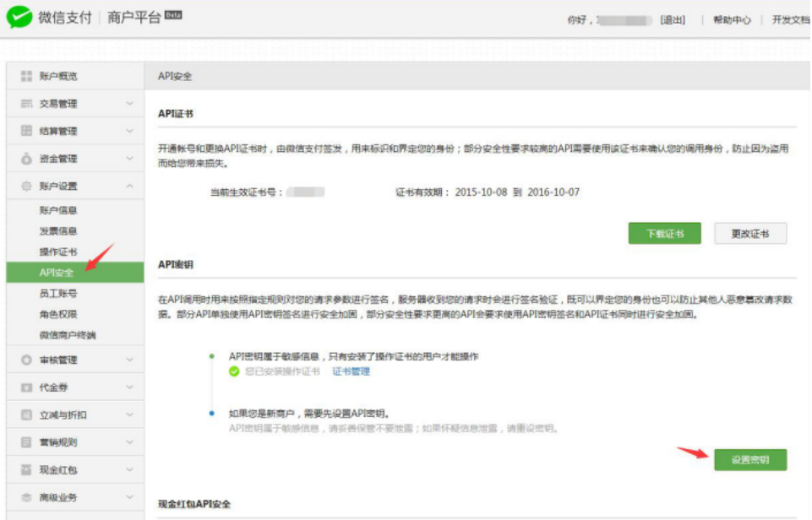This screenshot has height=520, width=812.
Task: Click the 账户设置 gear icon
Action: (x=26, y=187)
